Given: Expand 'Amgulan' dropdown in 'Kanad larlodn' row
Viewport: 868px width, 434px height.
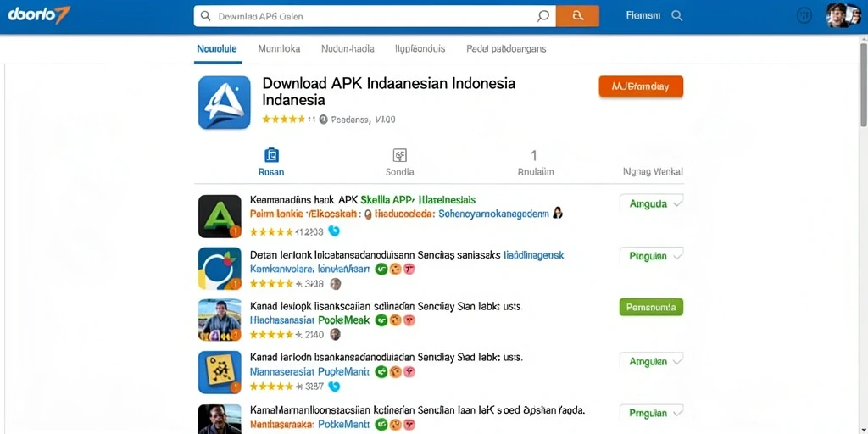Looking at the screenshot, I should [x=651, y=361].
